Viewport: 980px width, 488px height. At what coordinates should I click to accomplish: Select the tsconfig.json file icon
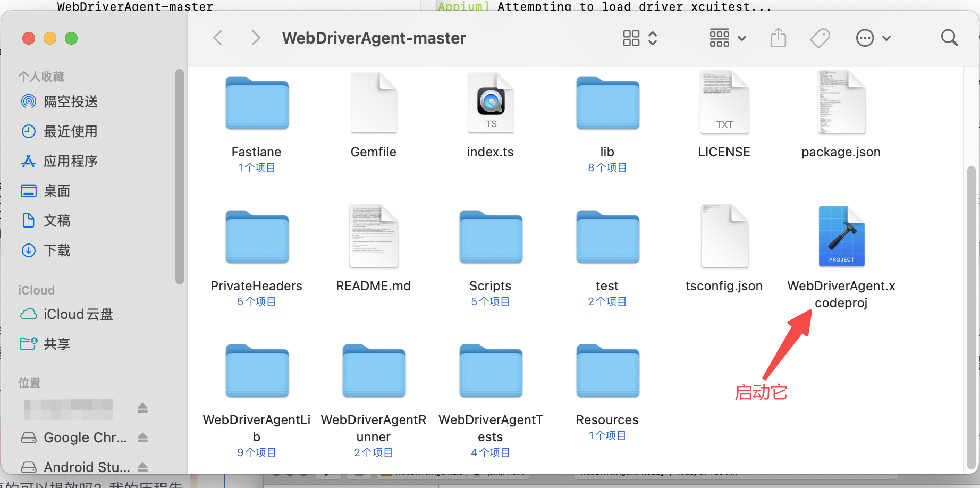724,236
